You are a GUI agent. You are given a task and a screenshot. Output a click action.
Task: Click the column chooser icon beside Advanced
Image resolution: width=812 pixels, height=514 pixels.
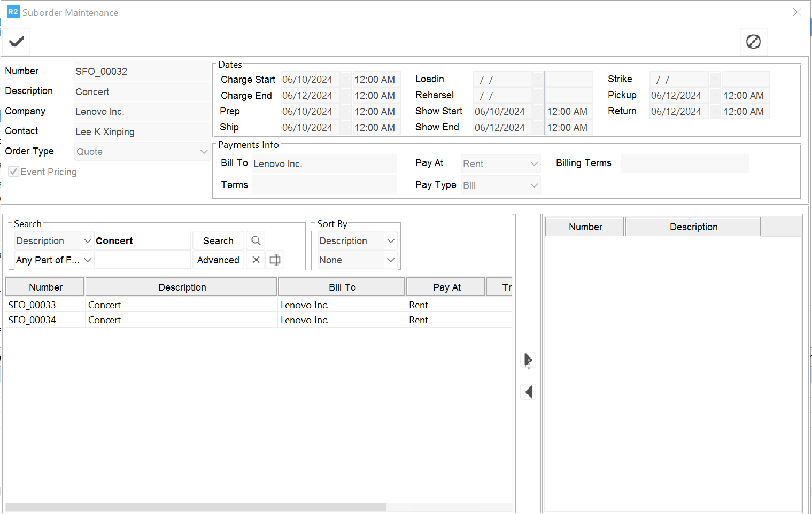[x=275, y=260]
